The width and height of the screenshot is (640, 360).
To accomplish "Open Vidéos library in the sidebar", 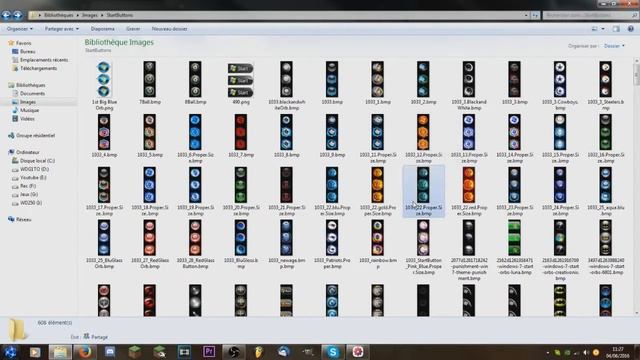I will pos(27,119).
